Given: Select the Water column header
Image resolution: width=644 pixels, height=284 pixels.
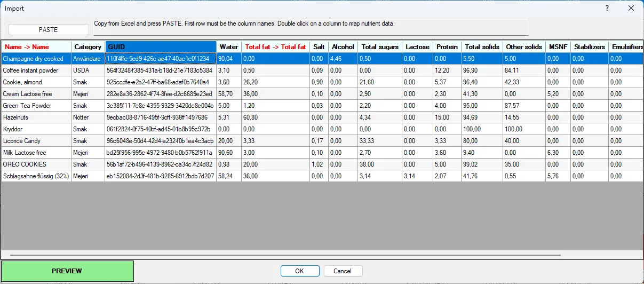Looking at the screenshot, I should pos(229,47).
